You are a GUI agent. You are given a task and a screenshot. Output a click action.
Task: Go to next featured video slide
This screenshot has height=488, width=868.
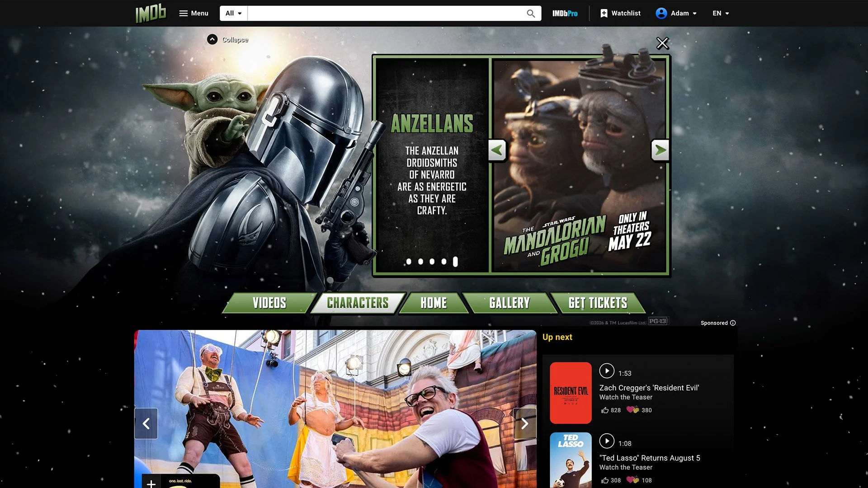click(x=525, y=424)
